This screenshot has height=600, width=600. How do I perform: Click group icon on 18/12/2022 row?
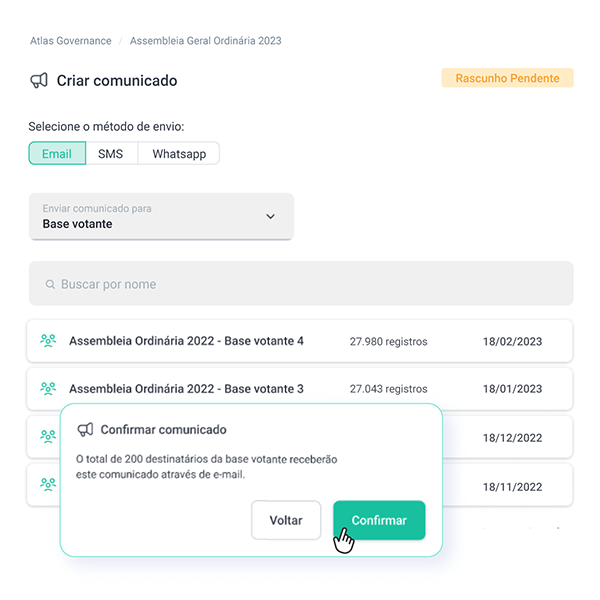pos(47,436)
